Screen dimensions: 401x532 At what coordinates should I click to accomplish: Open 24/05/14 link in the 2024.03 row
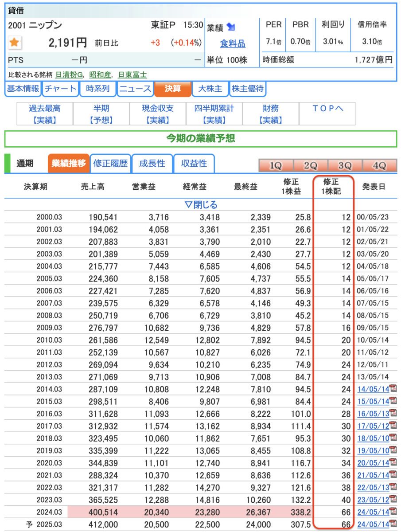373,512
